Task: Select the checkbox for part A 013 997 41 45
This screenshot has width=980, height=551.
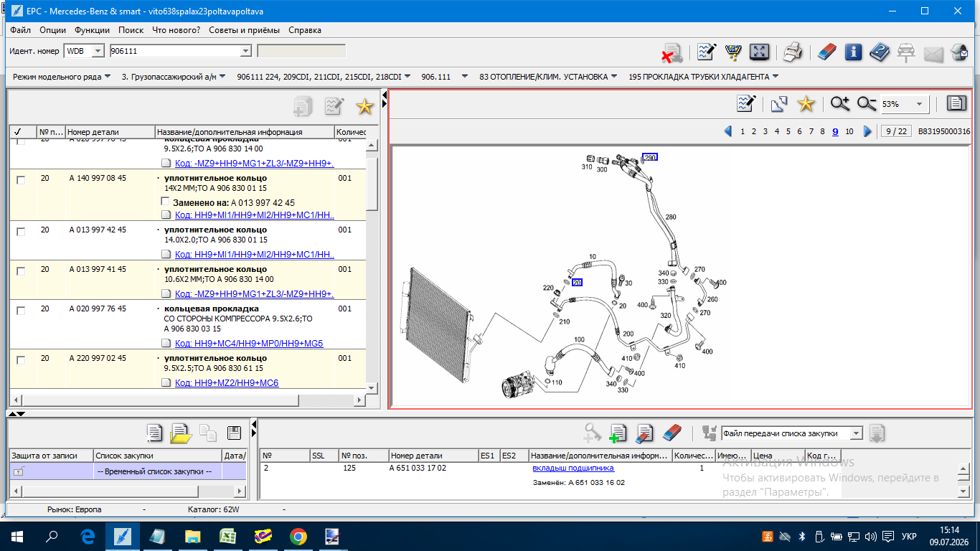Action: [21, 271]
